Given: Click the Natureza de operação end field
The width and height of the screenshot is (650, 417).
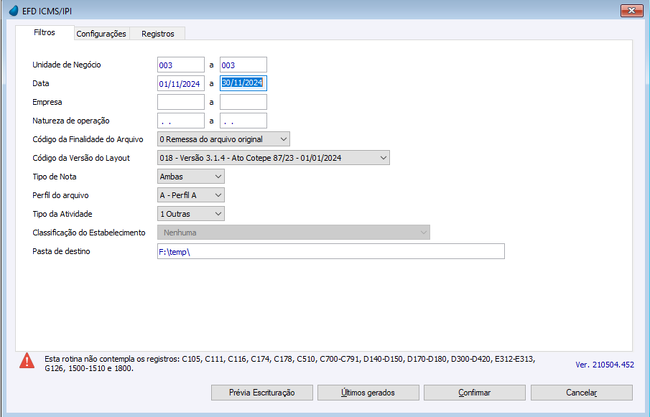Looking at the screenshot, I should pos(243,121).
